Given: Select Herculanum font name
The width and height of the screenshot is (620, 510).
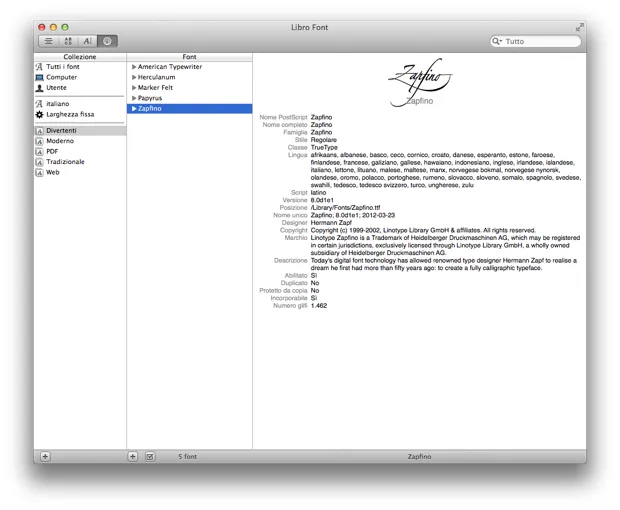Looking at the screenshot, I should 157,77.
